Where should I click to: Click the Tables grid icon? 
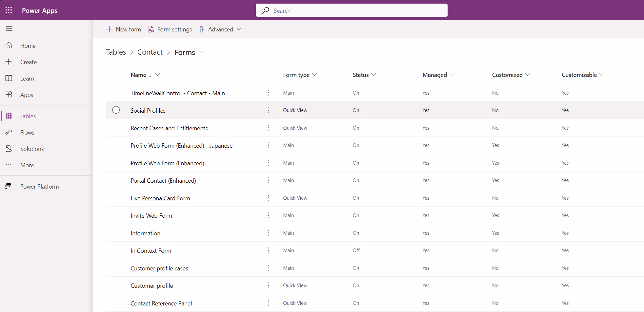[9, 116]
